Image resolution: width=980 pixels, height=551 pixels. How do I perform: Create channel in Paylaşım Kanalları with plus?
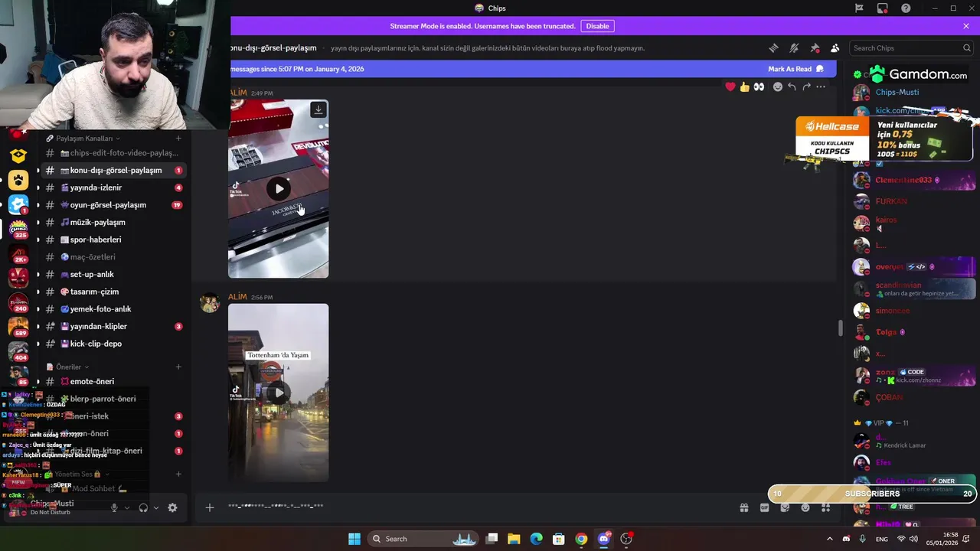[x=178, y=139]
